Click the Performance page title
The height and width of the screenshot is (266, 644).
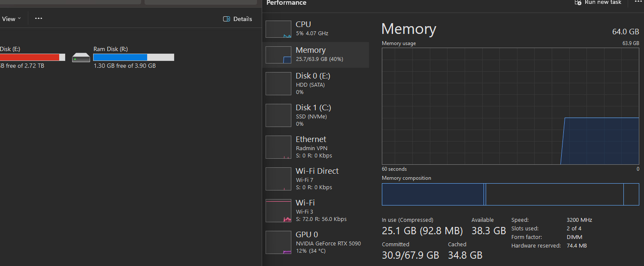point(286,3)
